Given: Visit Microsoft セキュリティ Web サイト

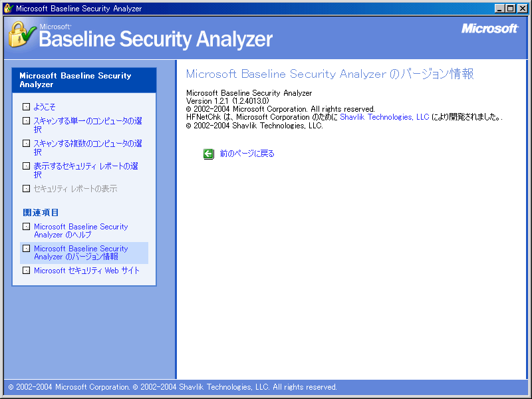Looking at the screenshot, I should (x=86, y=271).
